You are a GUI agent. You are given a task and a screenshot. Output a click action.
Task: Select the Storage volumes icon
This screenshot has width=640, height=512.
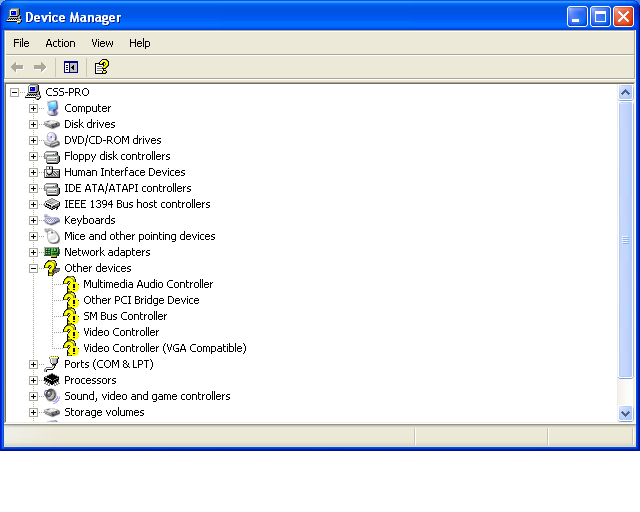point(52,412)
